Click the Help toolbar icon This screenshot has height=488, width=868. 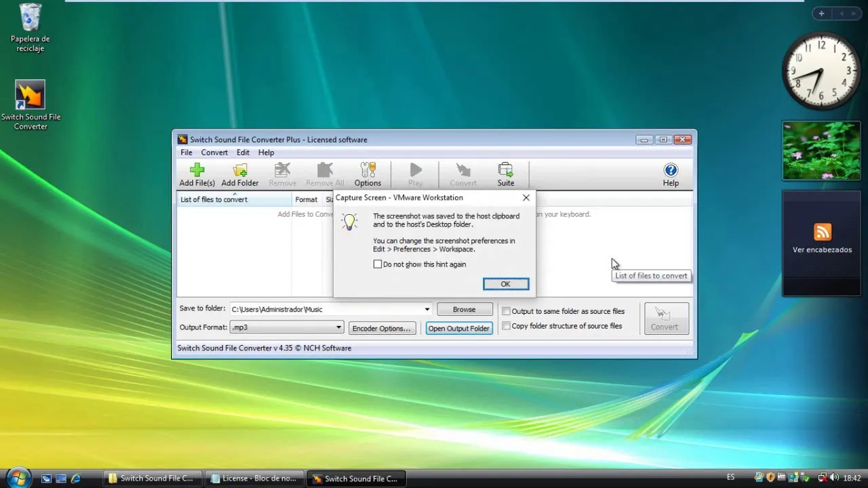671,174
